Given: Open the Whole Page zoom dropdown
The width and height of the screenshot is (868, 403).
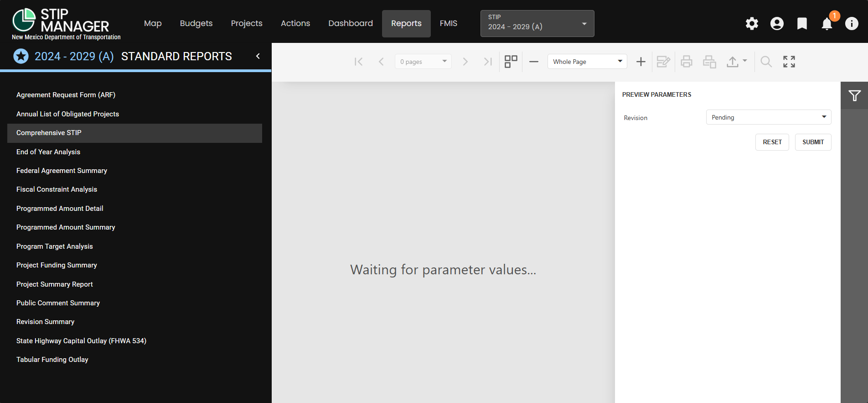Looking at the screenshot, I should click(x=587, y=62).
